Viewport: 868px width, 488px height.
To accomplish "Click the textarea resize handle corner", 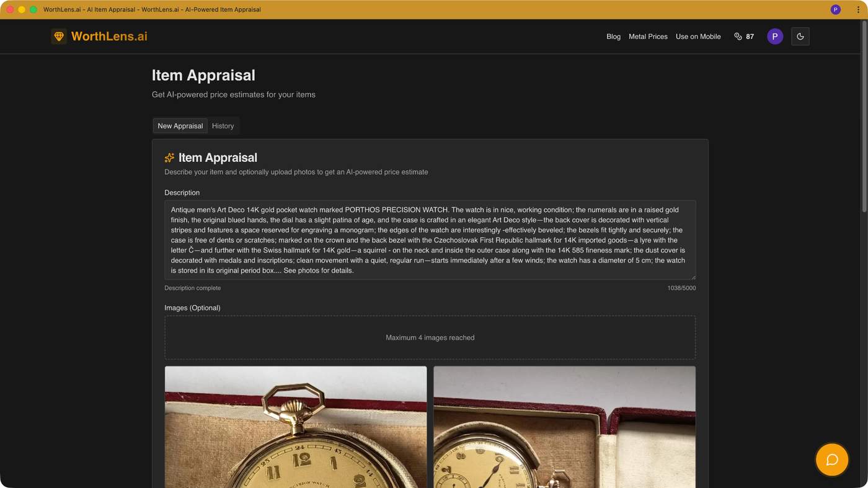I will (693, 277).
